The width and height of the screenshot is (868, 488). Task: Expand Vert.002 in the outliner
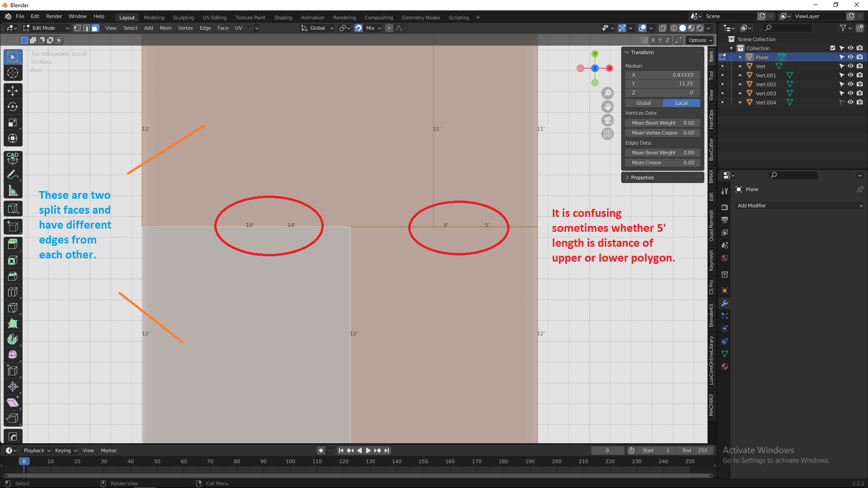click(741, 84)
